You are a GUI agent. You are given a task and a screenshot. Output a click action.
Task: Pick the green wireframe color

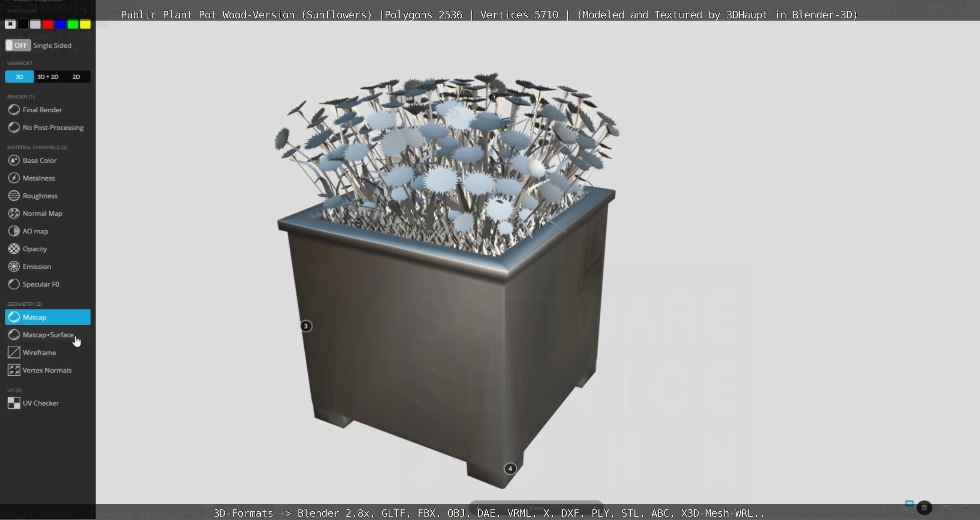click(73, 24)
